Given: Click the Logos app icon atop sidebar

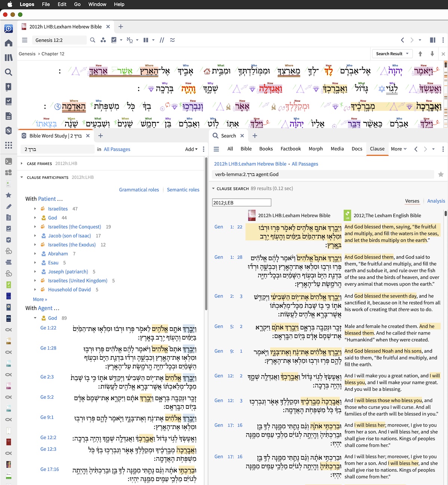Looking at the screenshot, I should click(x=8, y=28).
